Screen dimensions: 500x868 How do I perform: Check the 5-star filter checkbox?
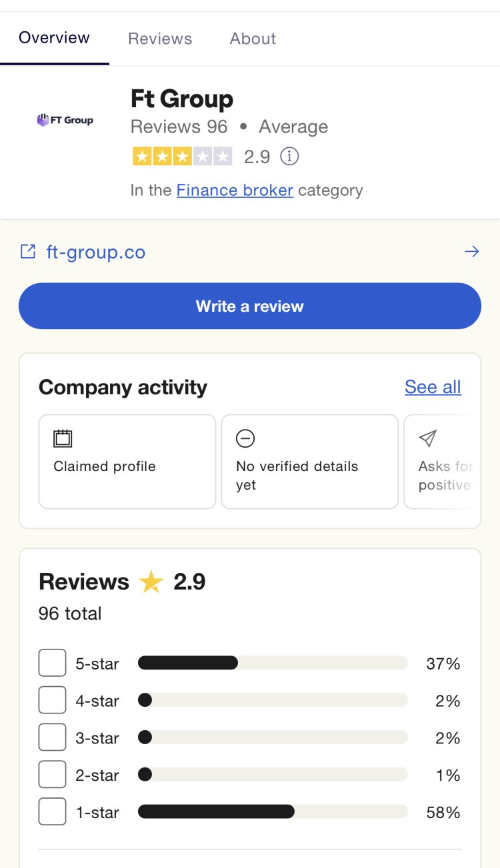point(53,663)
